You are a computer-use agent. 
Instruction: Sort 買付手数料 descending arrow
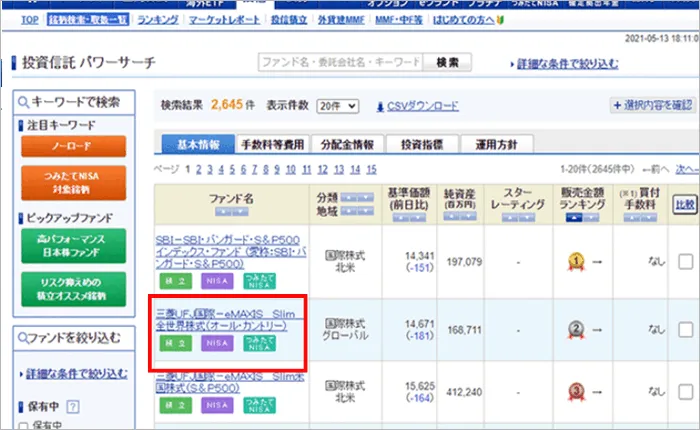pos(649,217)
